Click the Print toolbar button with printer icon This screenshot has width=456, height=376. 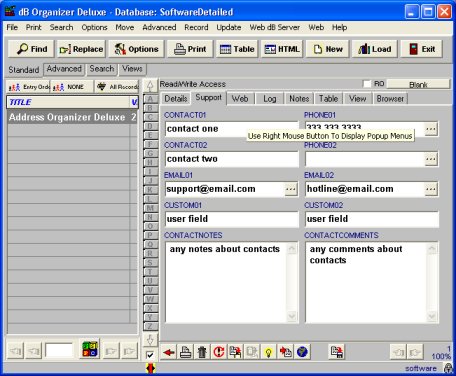190,49
